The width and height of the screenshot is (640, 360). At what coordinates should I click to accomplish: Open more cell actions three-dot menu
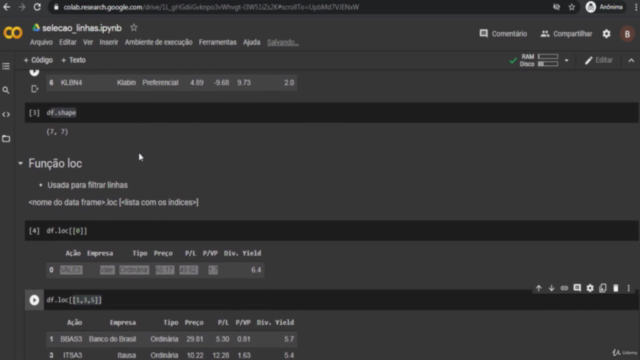(629, 288)
